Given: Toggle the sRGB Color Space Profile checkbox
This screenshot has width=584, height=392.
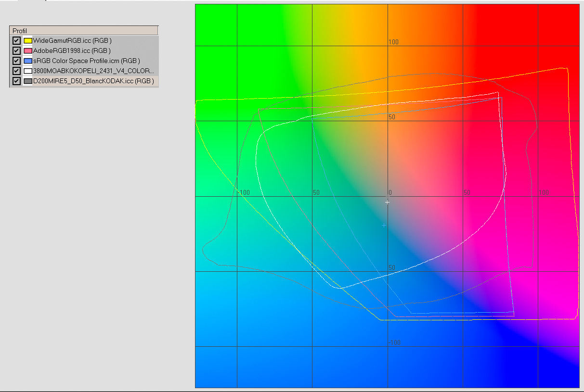Looking at the screenshot, I should [16, 61].
